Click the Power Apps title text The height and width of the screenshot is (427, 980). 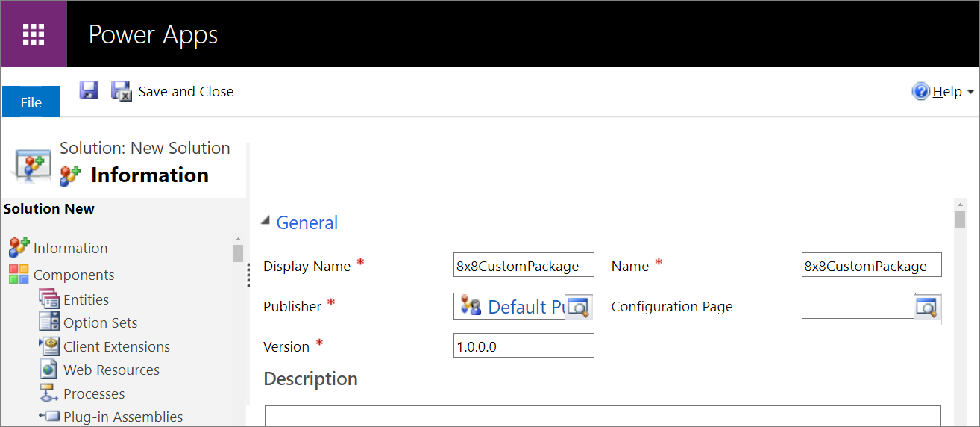click(x=153, y=34)
